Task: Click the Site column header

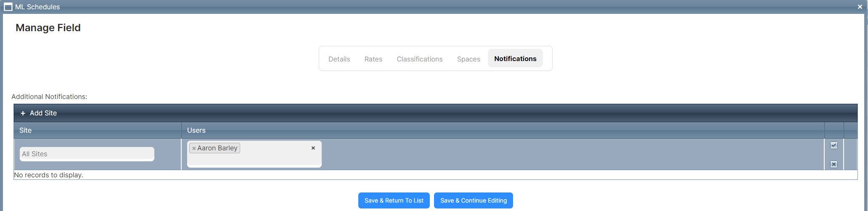Action: click(98, 131)
